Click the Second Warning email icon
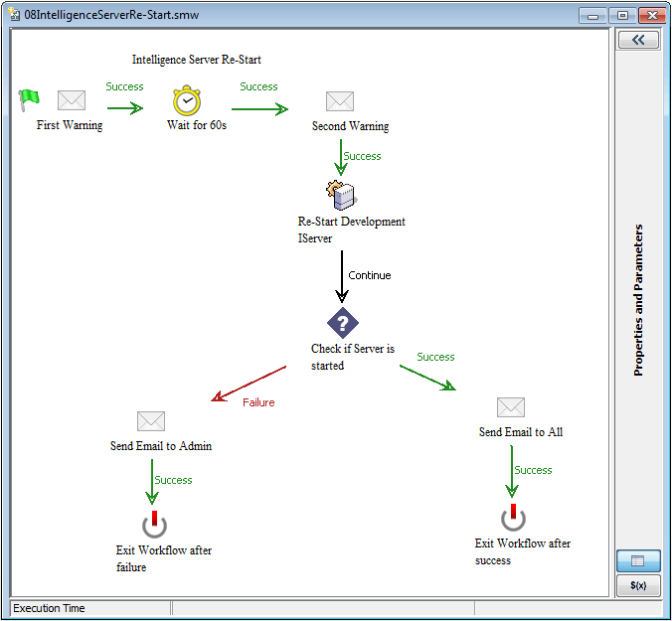 pyautogui.click(x=340, y=101)
